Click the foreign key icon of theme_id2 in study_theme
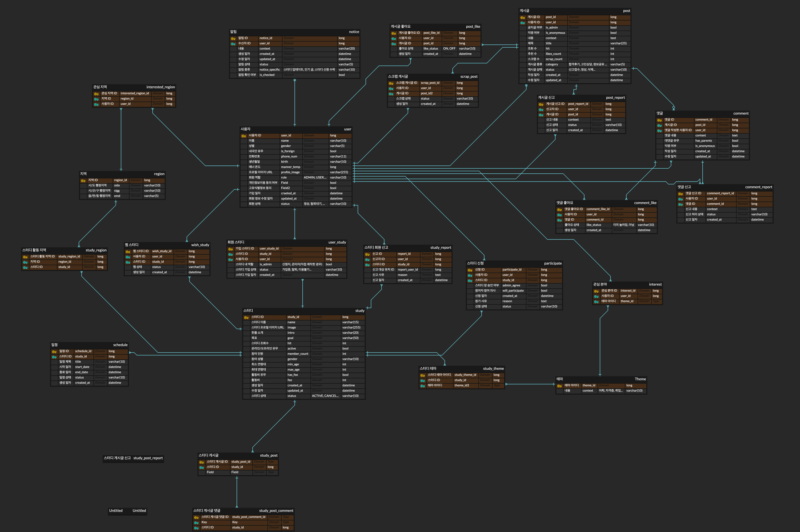800x532 pixels. click(423, 386)
